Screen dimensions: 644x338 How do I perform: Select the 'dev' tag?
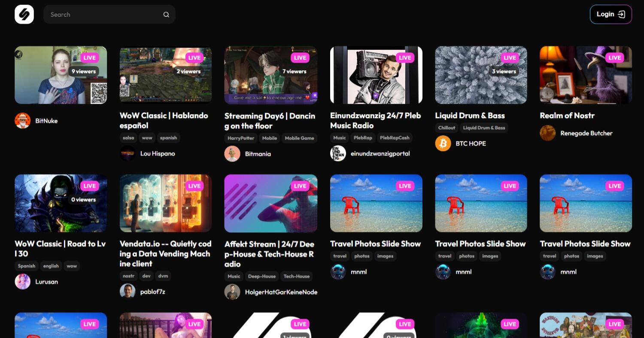pyautogui.click(x=147, y=276)
